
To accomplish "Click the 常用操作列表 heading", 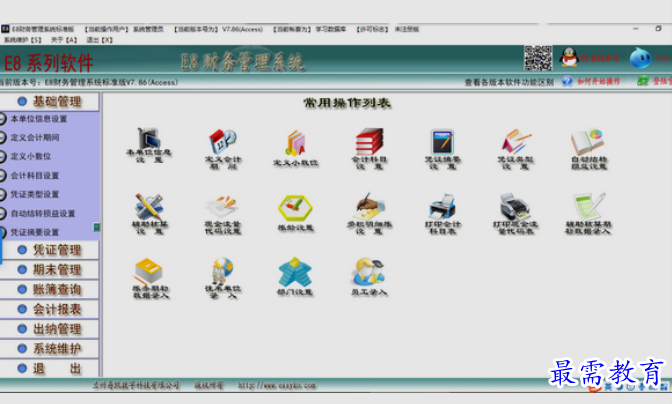I will pyautogui.click(x=347, y=103).
